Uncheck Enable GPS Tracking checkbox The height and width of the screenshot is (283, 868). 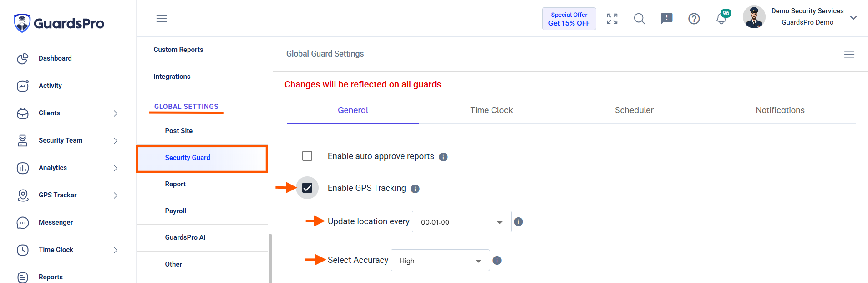(x=307, y=188)
